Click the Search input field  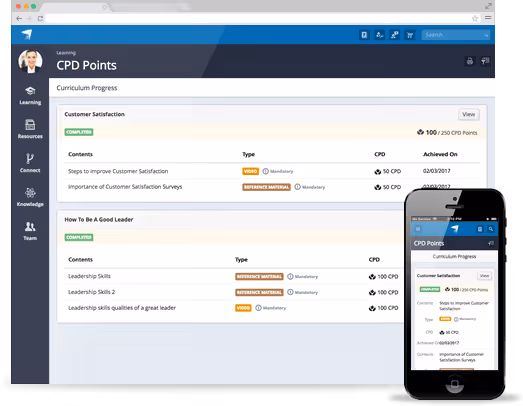tap(456, 35)
